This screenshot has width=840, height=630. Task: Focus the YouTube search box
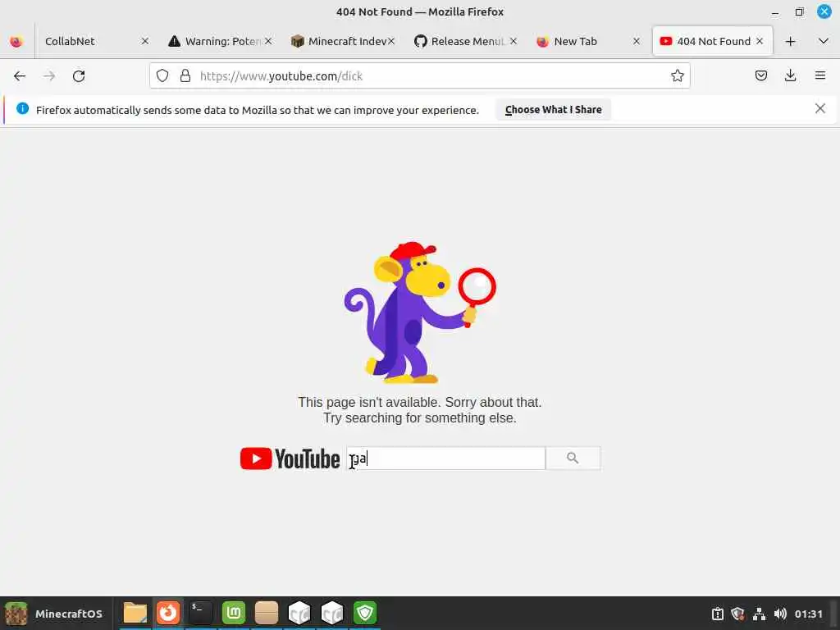pos(445,459)
